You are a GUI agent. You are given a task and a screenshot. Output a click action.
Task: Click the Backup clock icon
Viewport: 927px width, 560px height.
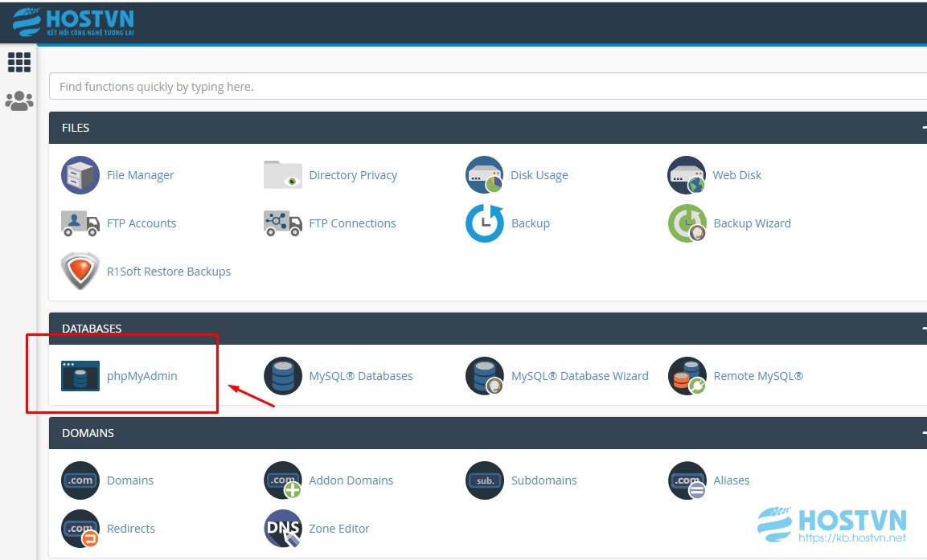click(x=485, y=223)
